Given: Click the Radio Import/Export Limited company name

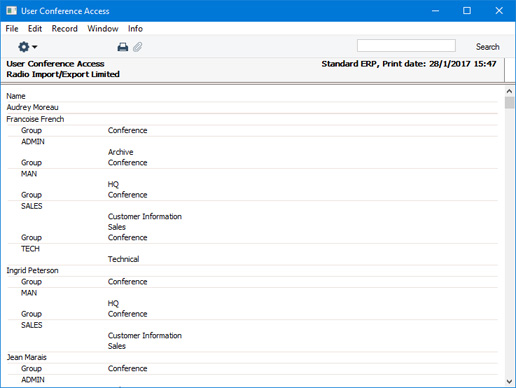Looking at the screenshot, I should tap(63, 74).
